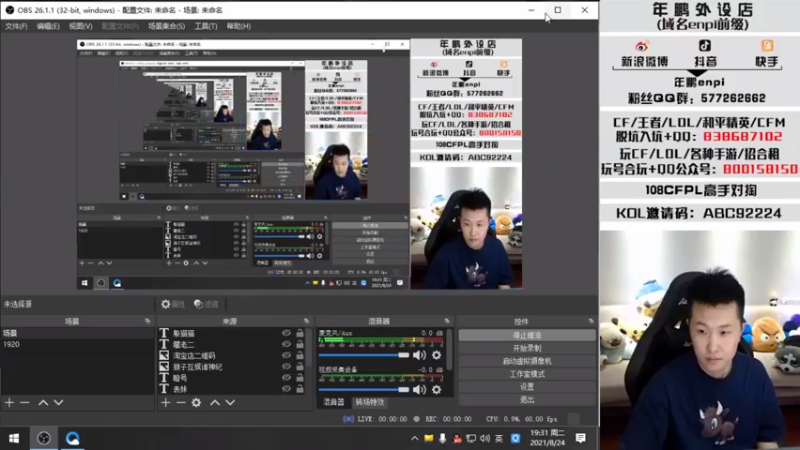
Task: Click the Sources list vertical scrollbar
Action: click(309, 348)
